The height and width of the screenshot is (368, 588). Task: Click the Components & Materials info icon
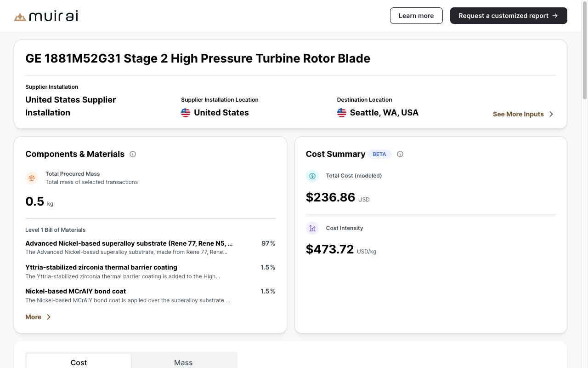133,154
